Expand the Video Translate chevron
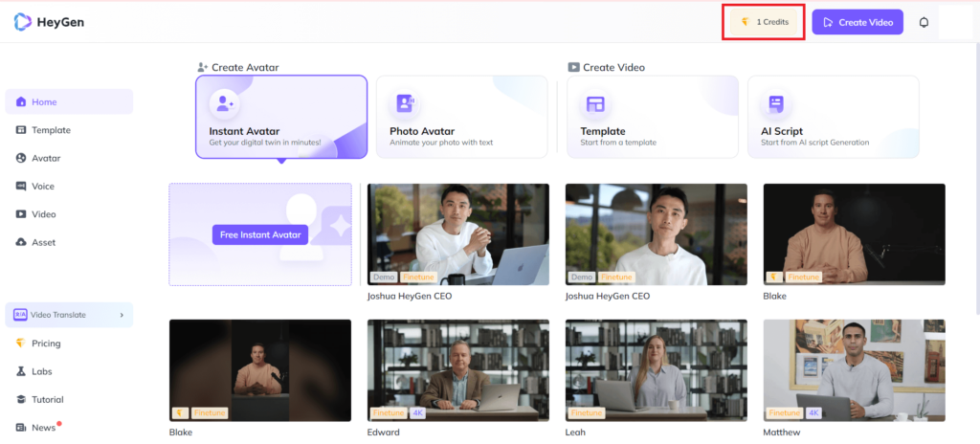Image resolution: width=980 pixels, height=444 pixels. [122, 315]
